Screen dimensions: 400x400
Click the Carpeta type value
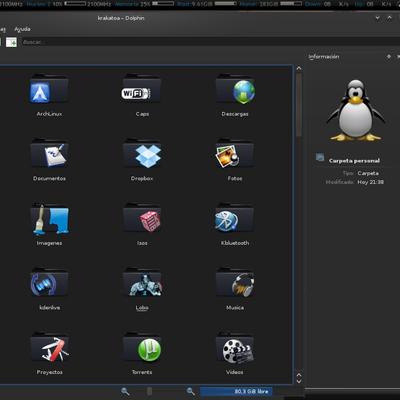(x=368, y=173)
